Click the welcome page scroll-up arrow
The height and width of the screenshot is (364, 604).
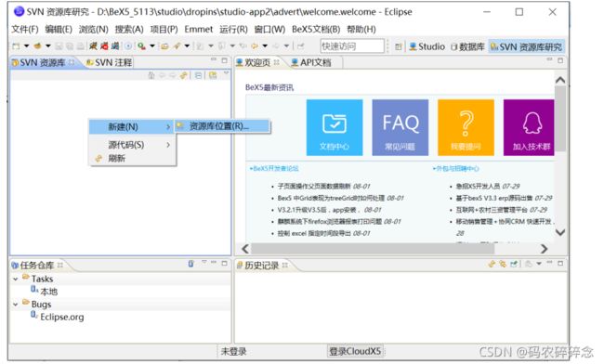coord(560,81)
